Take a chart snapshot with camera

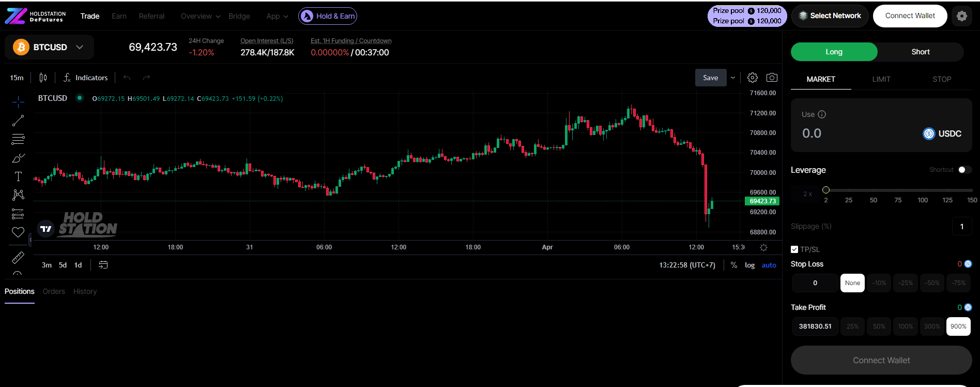772,78
